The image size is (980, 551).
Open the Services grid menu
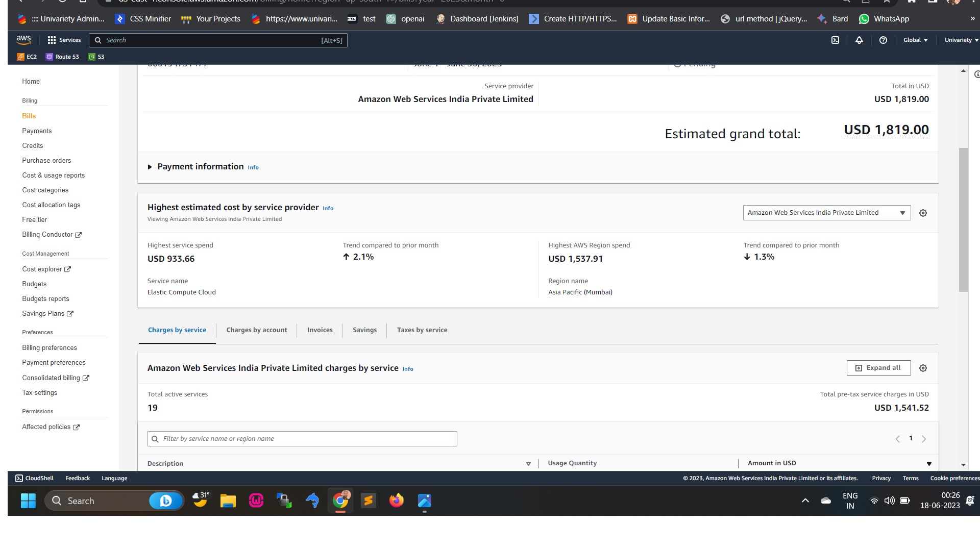pyautogui.click(x=64, y=40)
